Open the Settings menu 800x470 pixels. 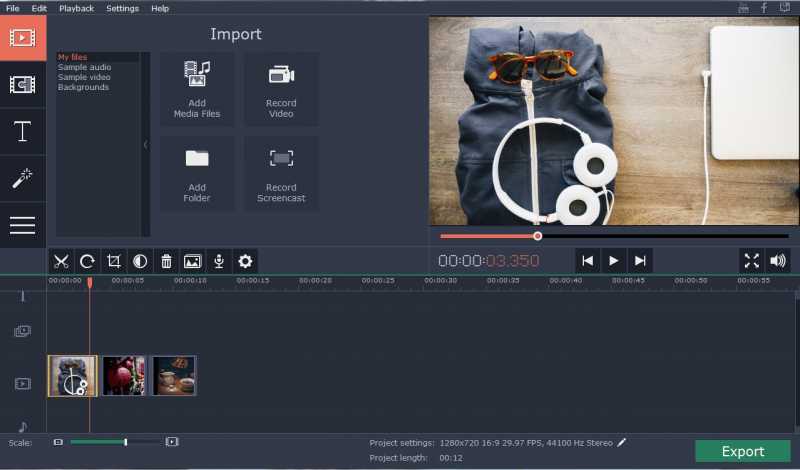122,8
